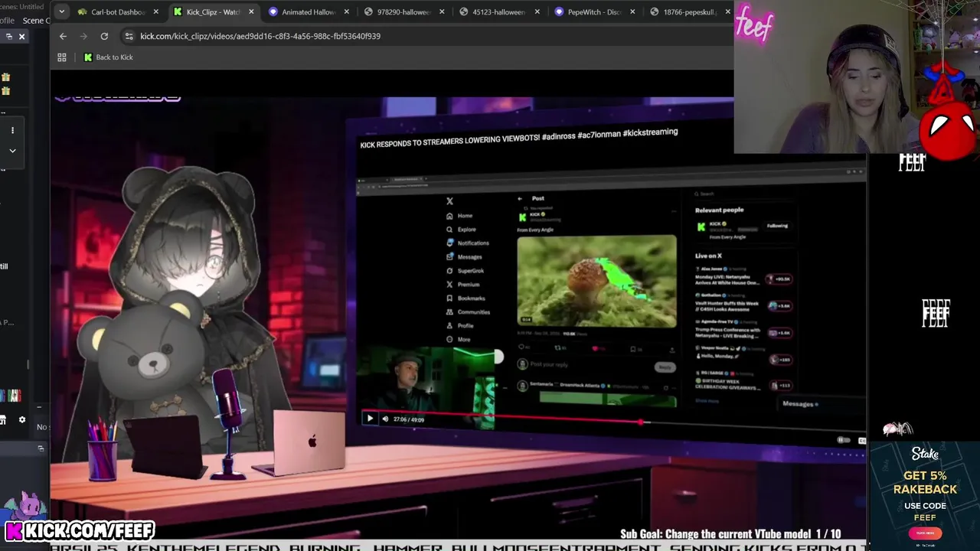Screen dimensions: 980x551
Task: Open Premium in the X sidebar
Action: 462,284
